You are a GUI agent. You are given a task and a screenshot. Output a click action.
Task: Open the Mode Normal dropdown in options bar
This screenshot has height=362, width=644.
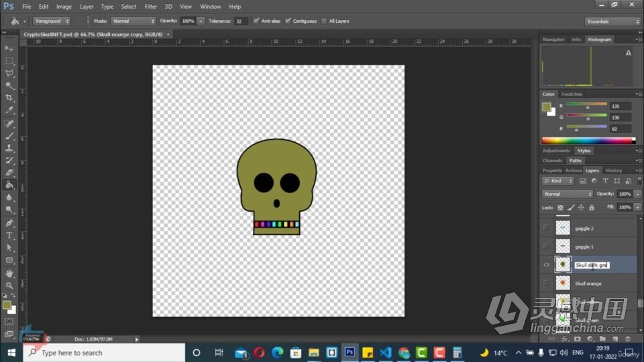(133, 21)
